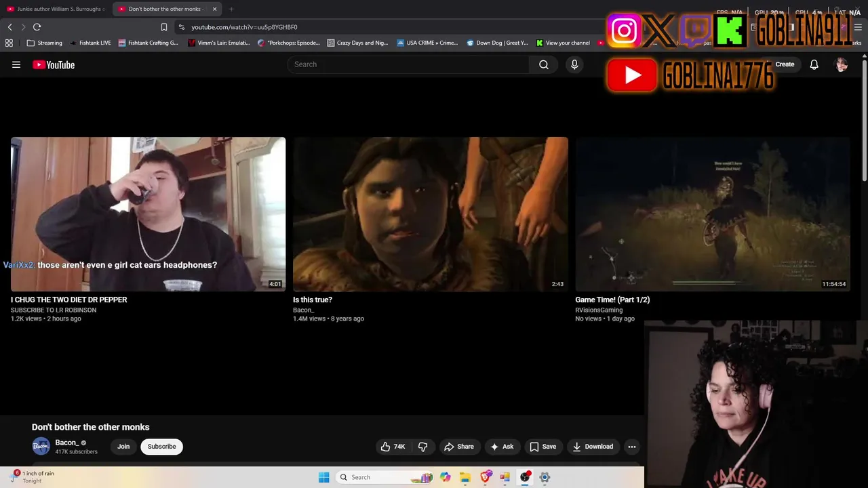Open 'Game Time! (Part 1/2)' title link
Screen dimensions: 868x488
tap(612, 300)
